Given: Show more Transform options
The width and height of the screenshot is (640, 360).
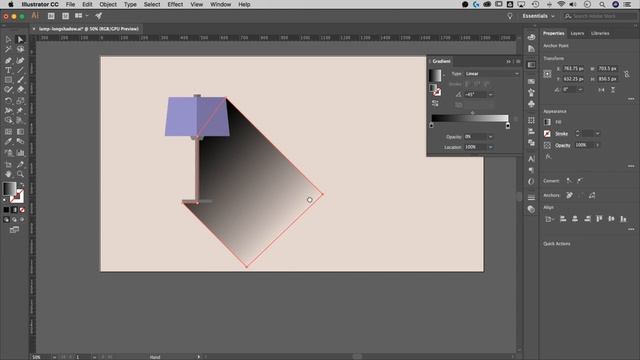Looking at the screenshot, I should point(631,99).
